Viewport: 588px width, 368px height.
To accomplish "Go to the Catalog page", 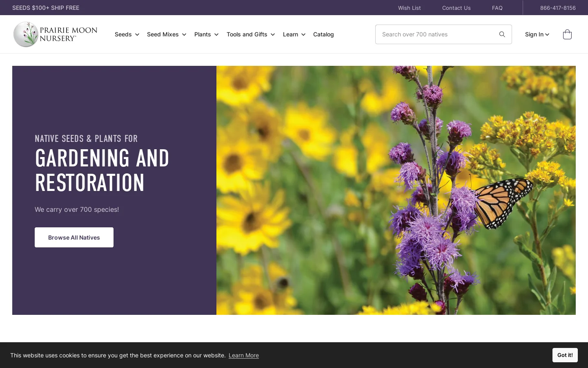I will [x=323, y=34].
